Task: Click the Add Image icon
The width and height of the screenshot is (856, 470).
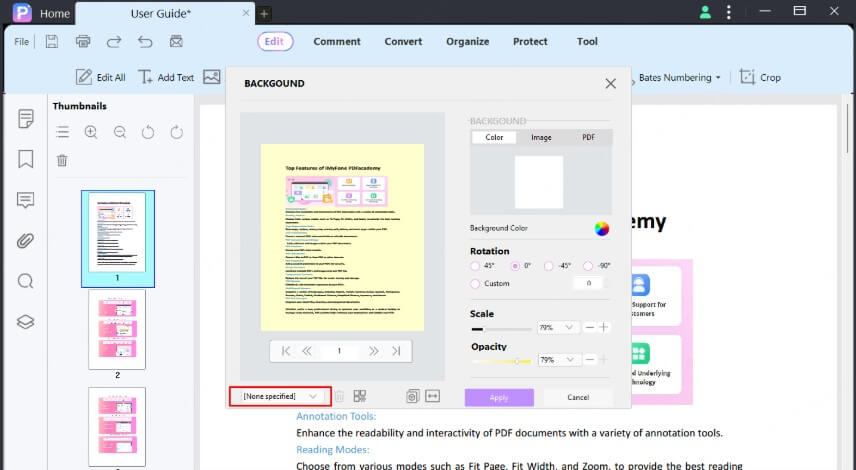Action: (x=212, y=77)
